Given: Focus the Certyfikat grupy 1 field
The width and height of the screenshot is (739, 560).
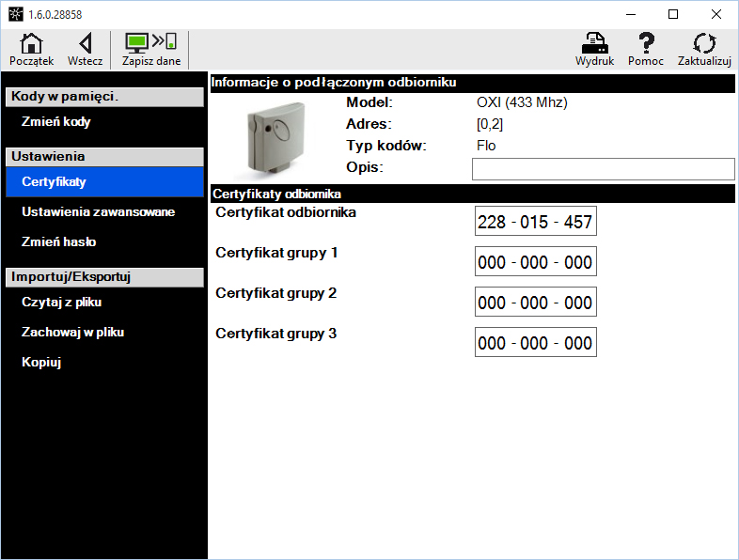Looking at the screenshot, I should click(535, 262).
